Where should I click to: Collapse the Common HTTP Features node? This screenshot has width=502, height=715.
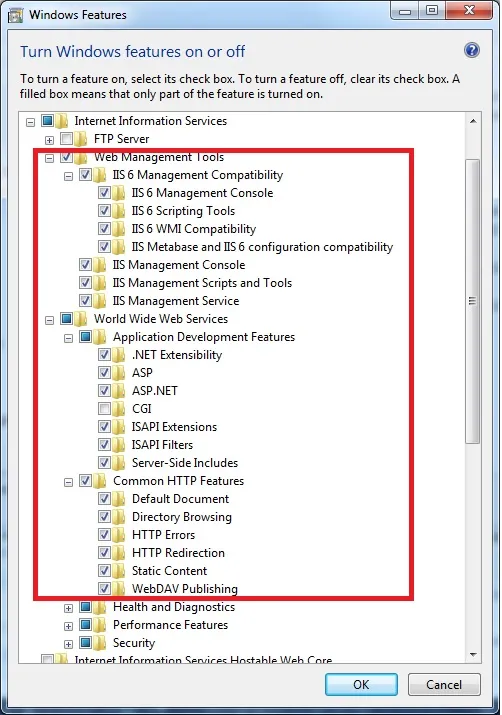(x=68, y=482)
